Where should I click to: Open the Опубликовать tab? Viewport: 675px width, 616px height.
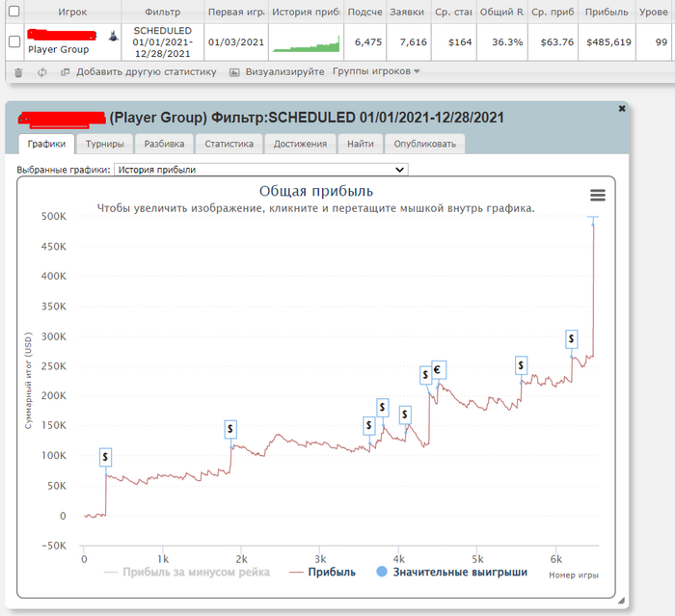[x=425, y=144]
